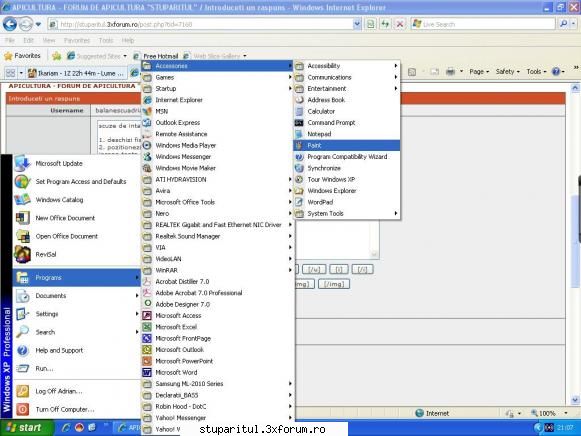Click the Address Book icon

pyautogui.click(x=299, y=100)
